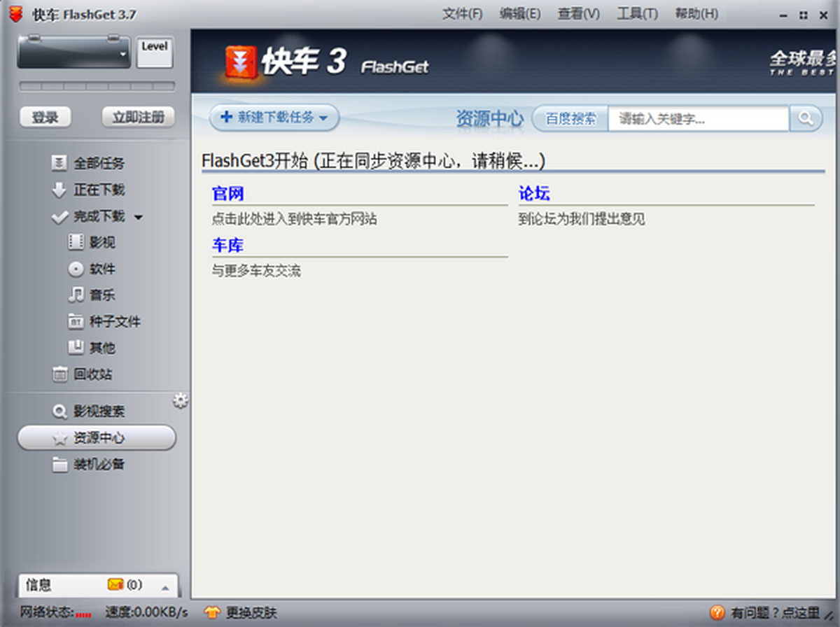Select the 正在下载 downloads icon
The width and height of the screenshot is (840, 627).
(x=59, y=190)
